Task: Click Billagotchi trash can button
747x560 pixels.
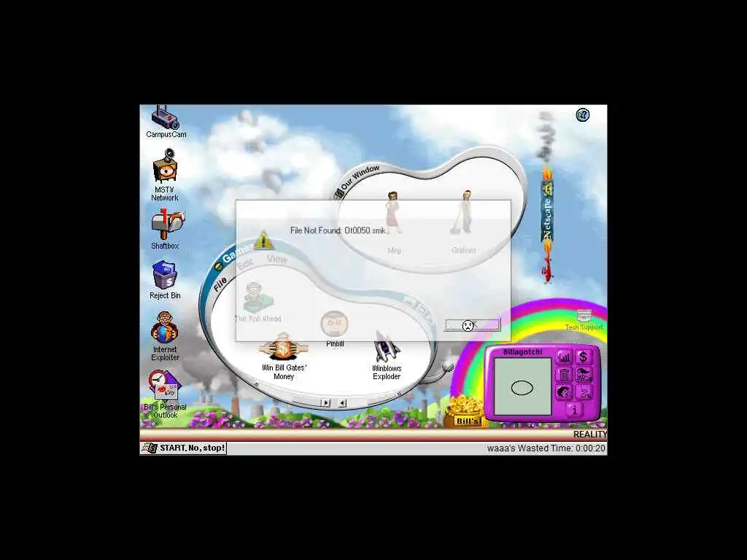Action: click(565, 375)
